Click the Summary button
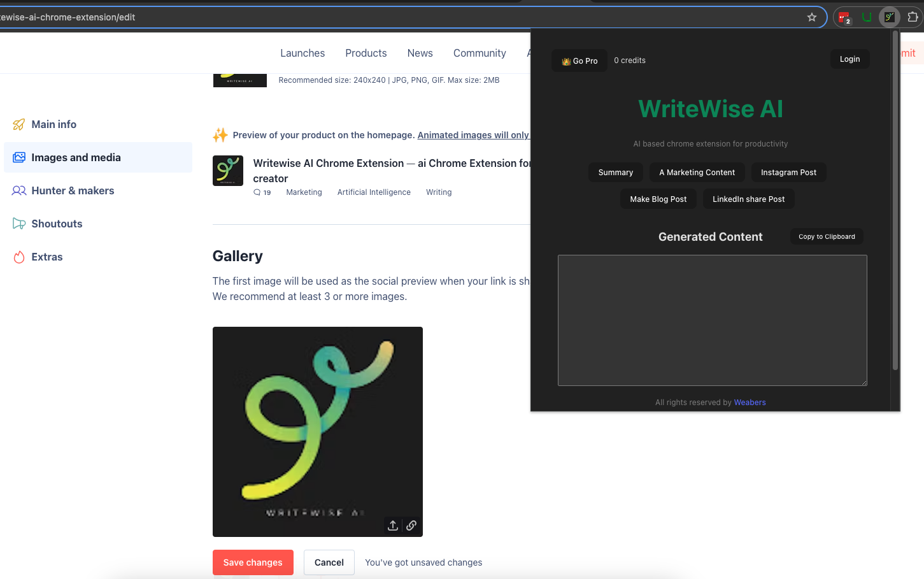924x579 pixels. [x=616, y=173]
